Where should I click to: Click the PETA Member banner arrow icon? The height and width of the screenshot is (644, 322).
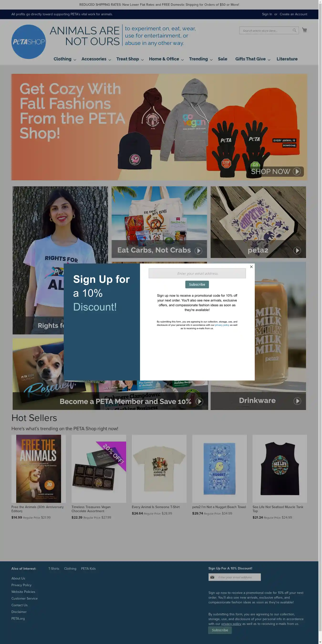(x=199, y=402)
